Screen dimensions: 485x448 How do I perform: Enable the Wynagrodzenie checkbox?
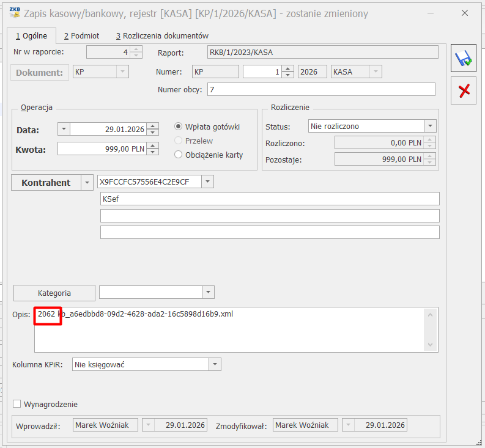click(17, 404)
